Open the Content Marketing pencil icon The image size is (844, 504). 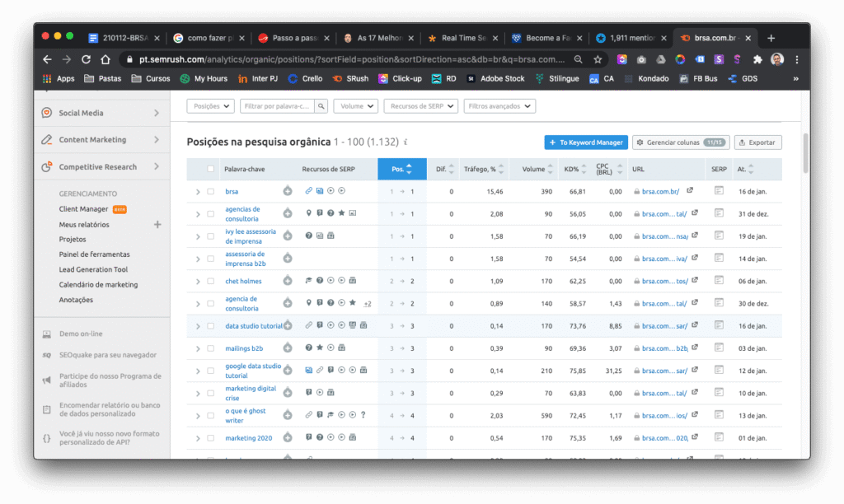47,140
